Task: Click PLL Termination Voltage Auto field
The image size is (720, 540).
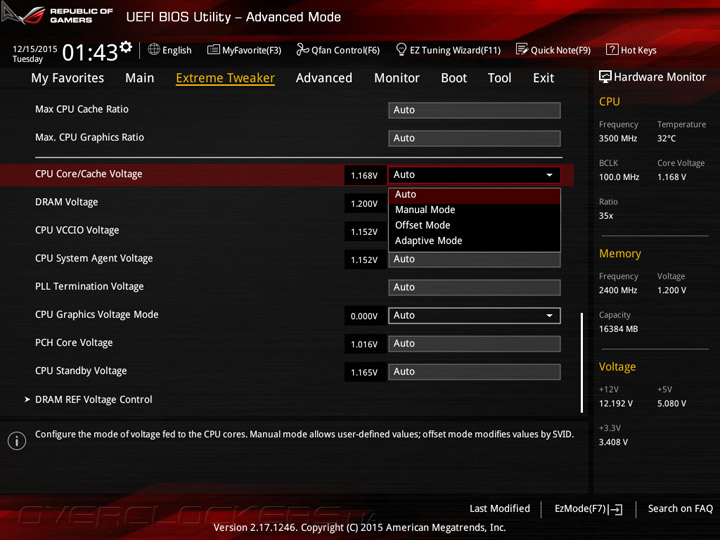Action: (x=474, y=287)
